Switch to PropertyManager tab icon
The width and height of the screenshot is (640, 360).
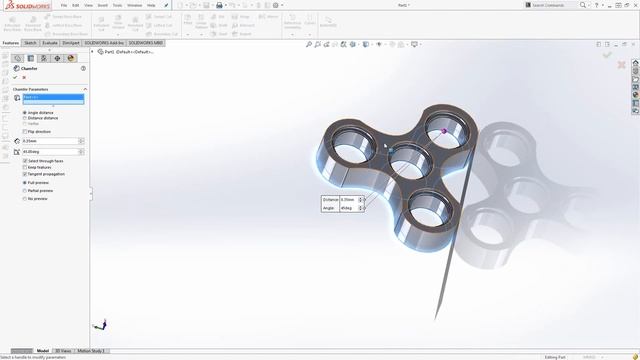click(x=31, y=58)
